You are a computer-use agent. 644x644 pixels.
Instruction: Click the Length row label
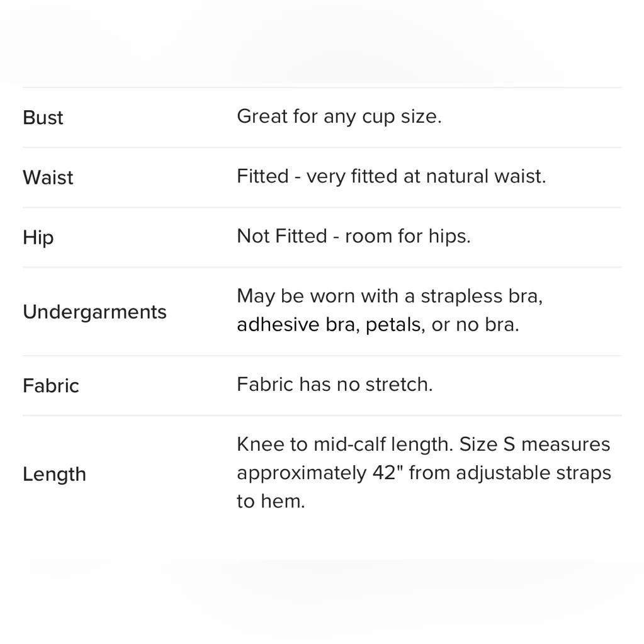[54, 474]
